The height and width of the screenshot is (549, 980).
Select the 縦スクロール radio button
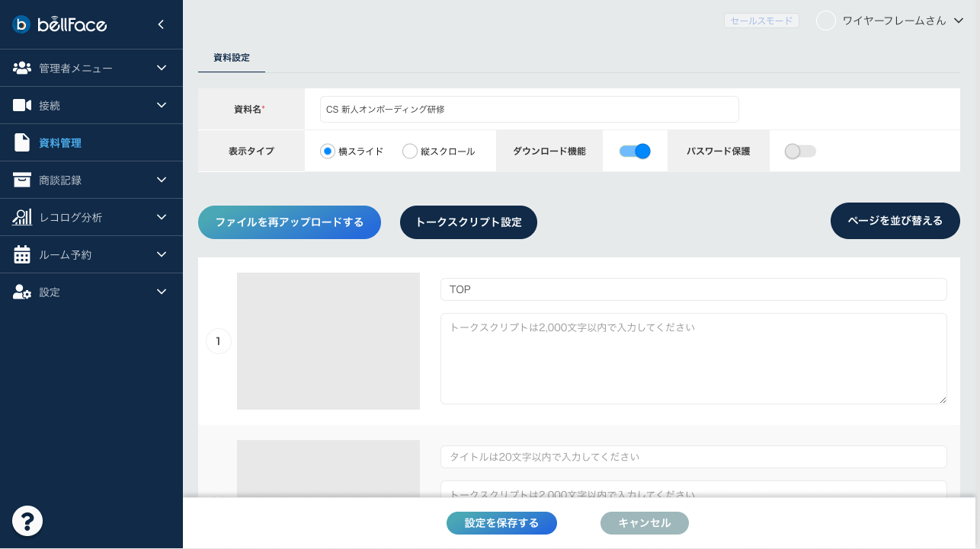click(x=410, y=151)
